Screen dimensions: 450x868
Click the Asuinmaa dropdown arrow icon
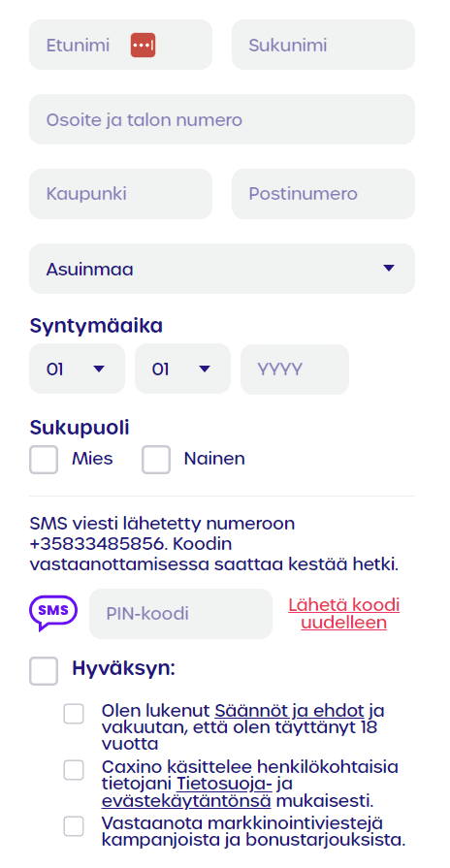pyautogui.click(x=389, y=268)
